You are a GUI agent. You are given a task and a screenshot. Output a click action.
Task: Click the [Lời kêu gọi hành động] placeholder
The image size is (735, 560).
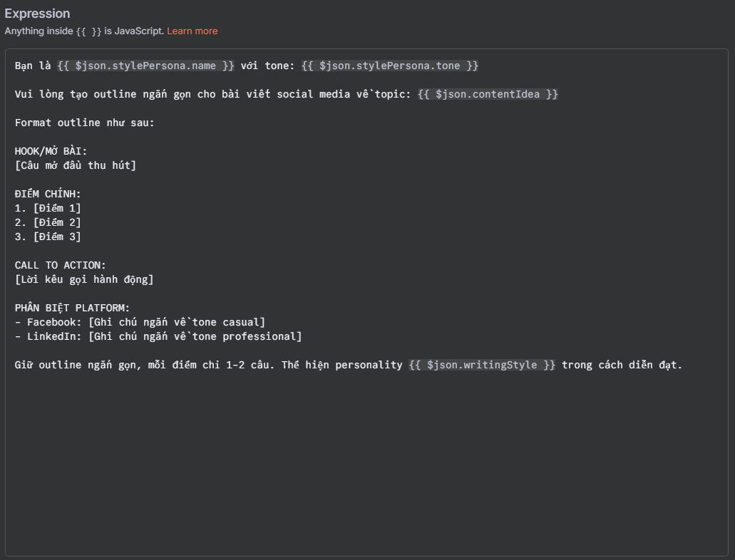click(x=84, y=279)
